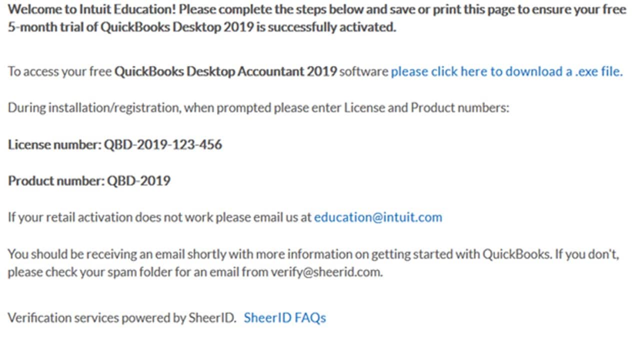The image size is (644, 338).
Task: Open the download .exe file link
Action: 507,71
